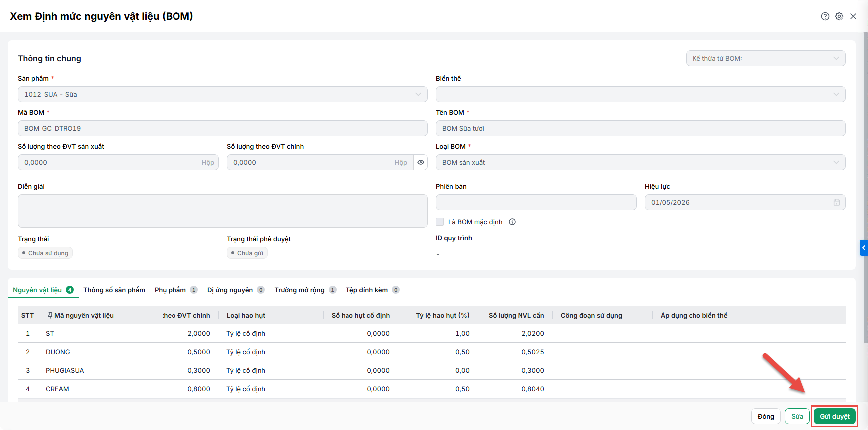Click the Hiệu lực date field
Screen dimensions: 868x430
(x=745, y=202)
